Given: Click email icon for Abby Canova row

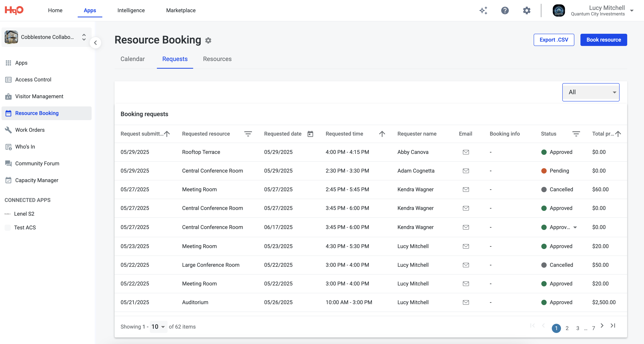Looking at the screenshot, I should point(466,152).
